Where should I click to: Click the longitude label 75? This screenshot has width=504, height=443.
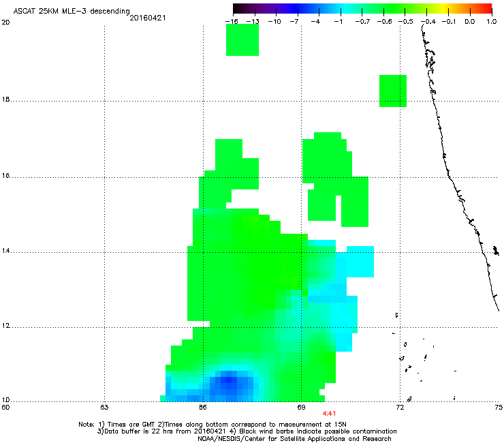coord(499,408)
